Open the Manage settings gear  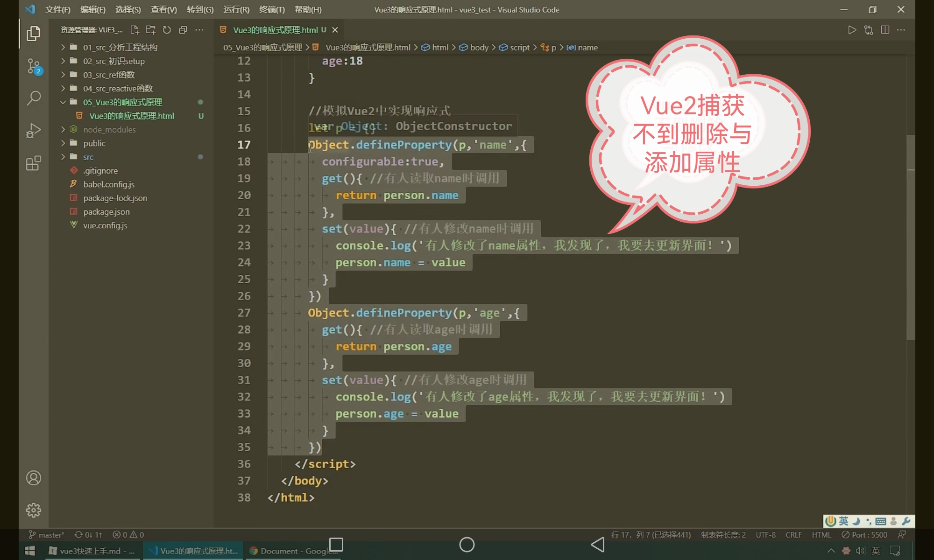[x=34, y=510]
